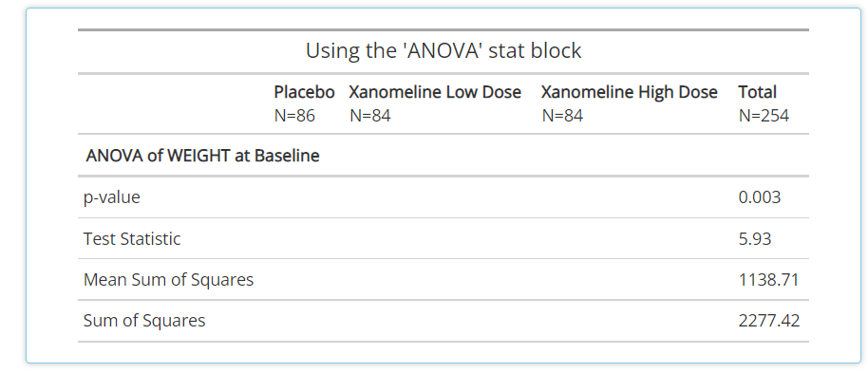Select the Xanomeline Low Dose column header
868x373 pixels.
[435, 92]
